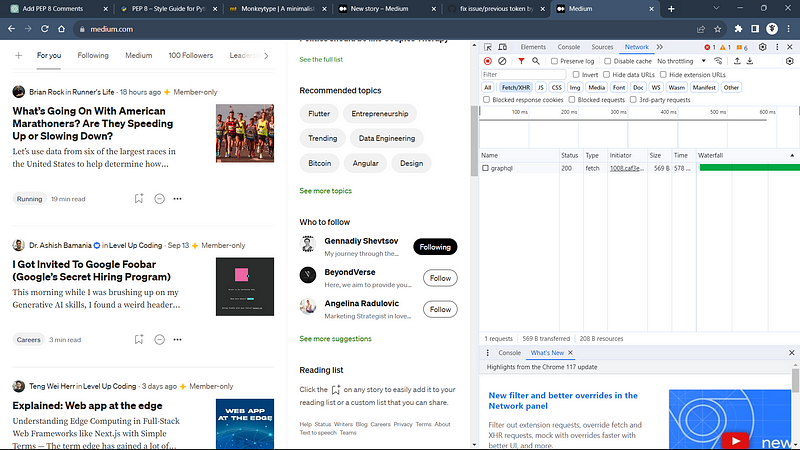Reload the page in the browser
Image resolution: width=800 pixels, height=450 pixels.
point(44,29)
